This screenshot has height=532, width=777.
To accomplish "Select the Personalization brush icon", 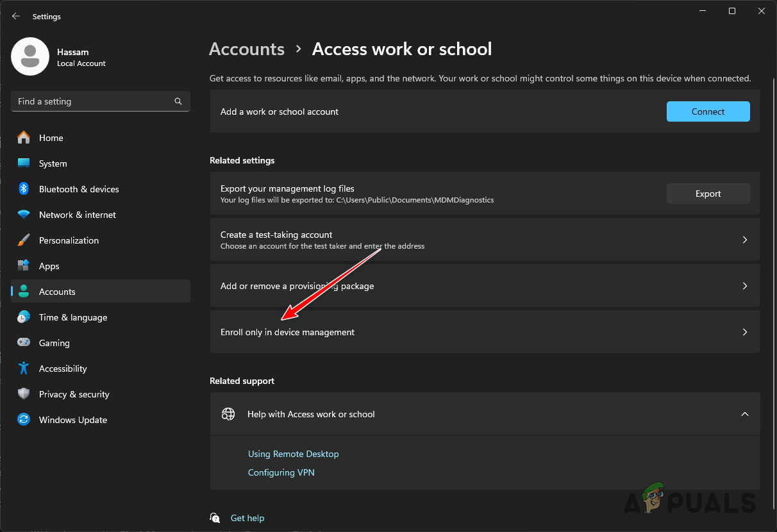I will [24, 240].
